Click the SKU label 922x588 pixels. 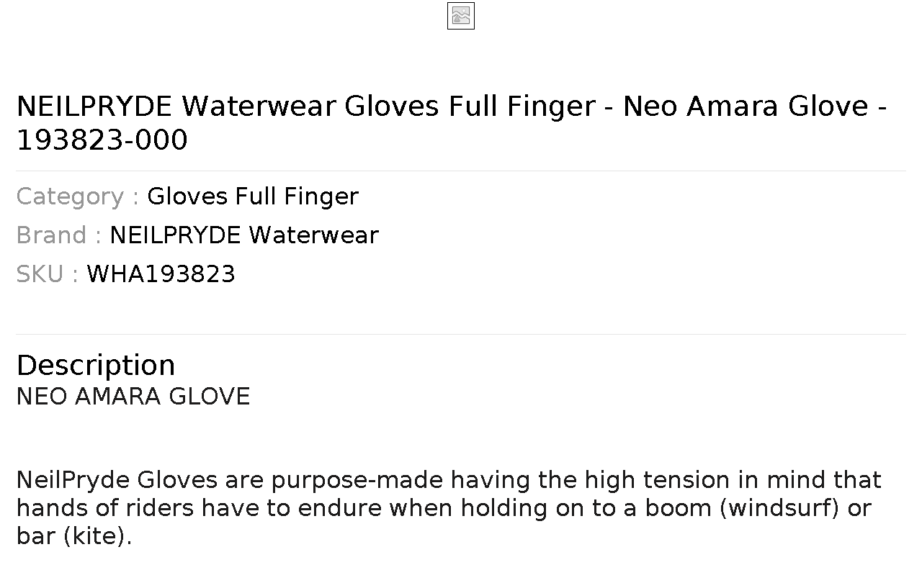[x=47, y=274]
